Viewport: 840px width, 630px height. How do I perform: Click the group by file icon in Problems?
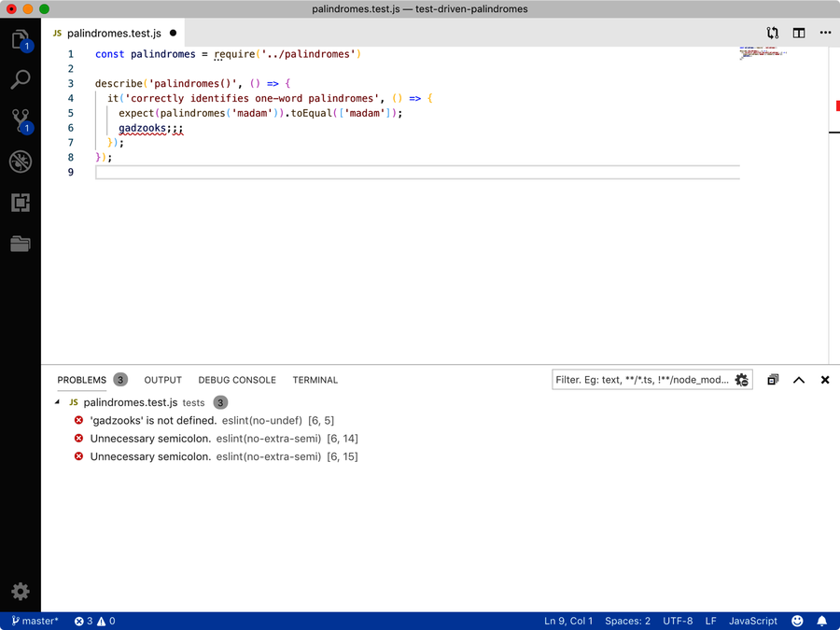[x=772, y=380]
